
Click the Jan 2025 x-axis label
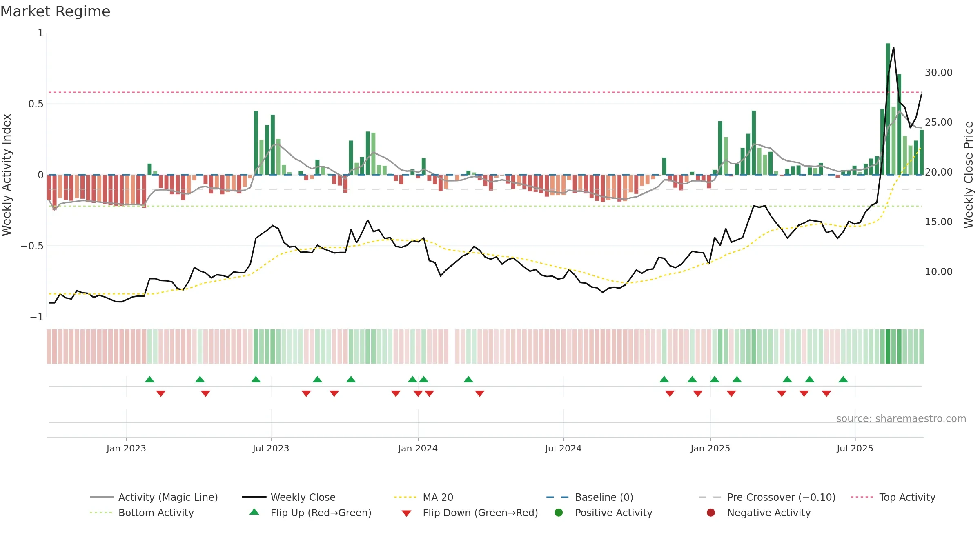(x=710, y=448)
